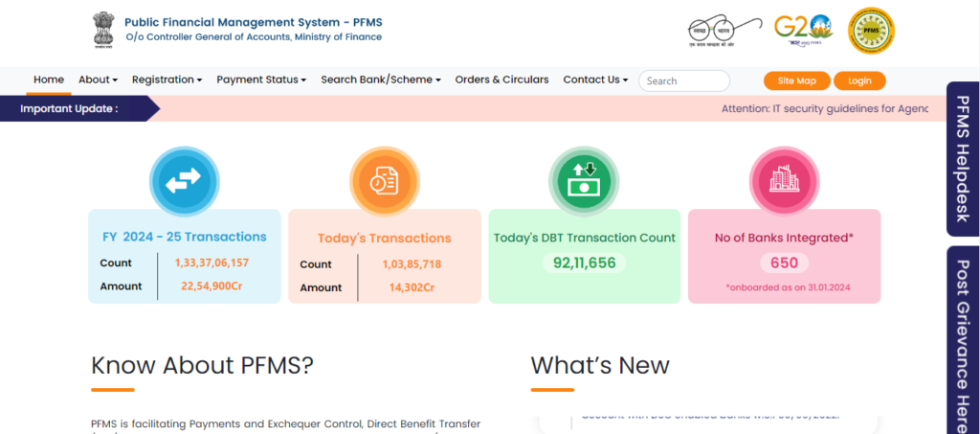Viewport: 980px width, 434px height.
Task: Click the Public Financial Management System title
Action: (254, 22)
